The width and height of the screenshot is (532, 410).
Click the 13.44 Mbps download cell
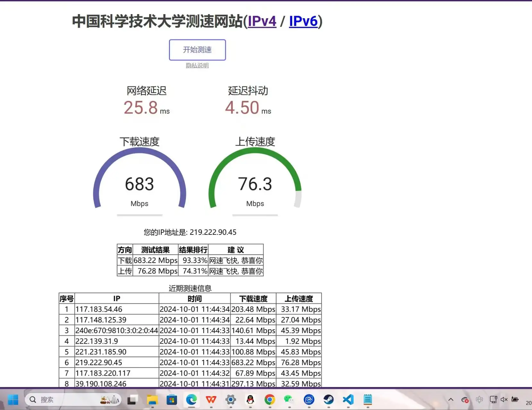pyautogui.click(x=253, y=341)
